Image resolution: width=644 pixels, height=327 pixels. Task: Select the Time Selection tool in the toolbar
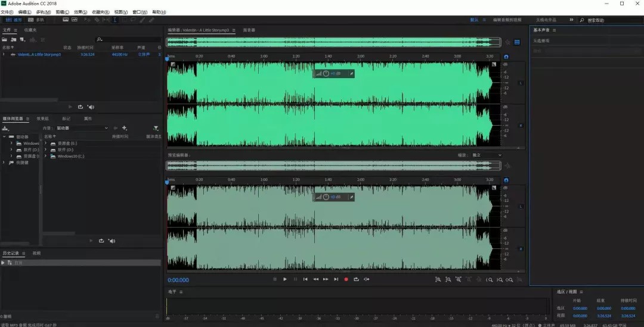pos(115,20)
